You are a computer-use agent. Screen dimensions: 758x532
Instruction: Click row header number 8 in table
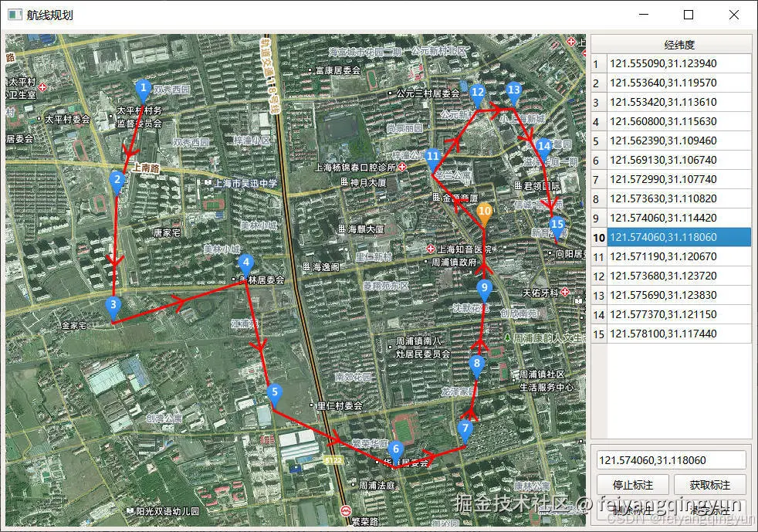599,199
